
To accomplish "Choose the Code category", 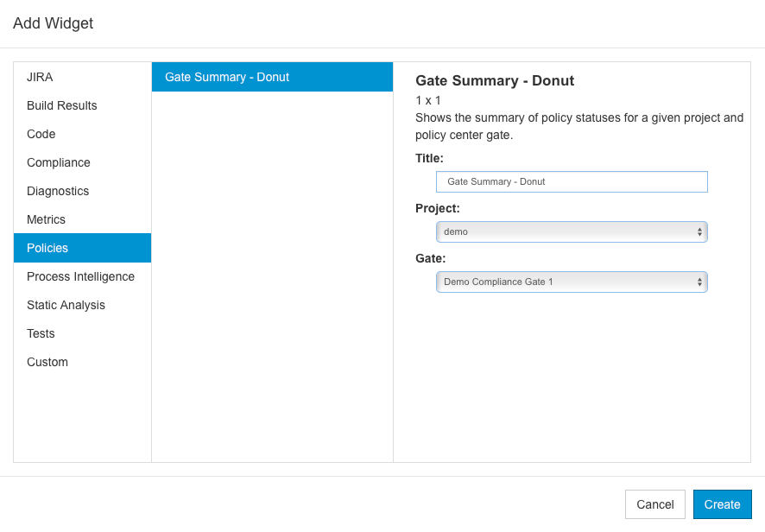I will click(x=82, y=134).
